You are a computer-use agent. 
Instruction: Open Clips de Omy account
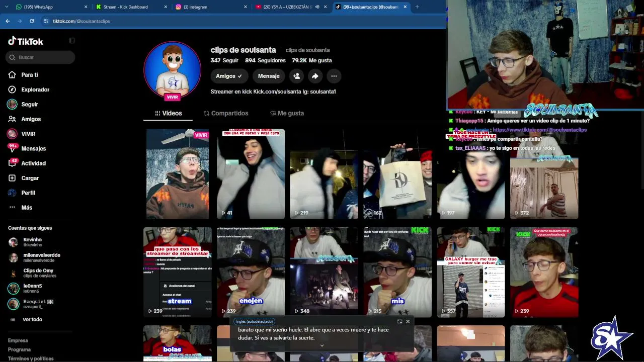pos(33,274)
